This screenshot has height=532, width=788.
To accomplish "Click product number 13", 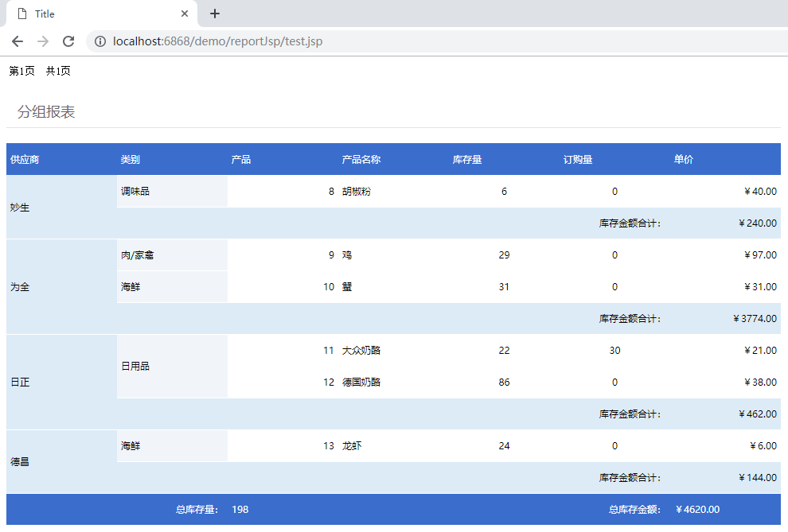I will pyautogui.click(x=328, y=445).
